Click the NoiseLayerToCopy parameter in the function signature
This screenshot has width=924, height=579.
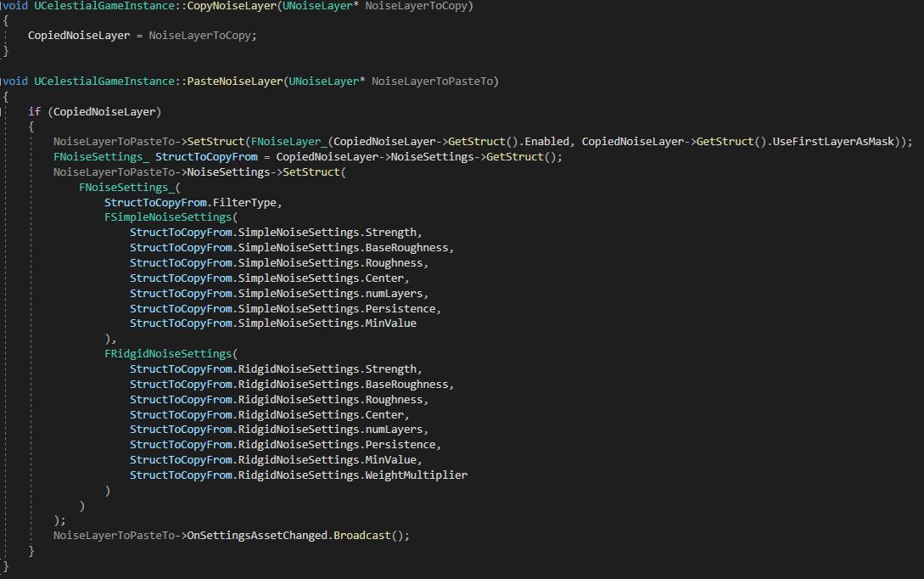[416, 7]
